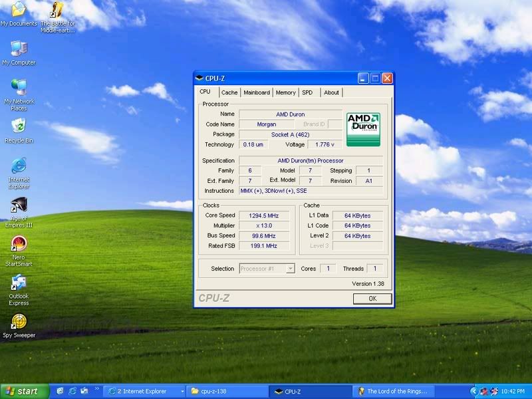
Task: Click the Family value 6
Action: pyautogui.click(x=250, y=171)
